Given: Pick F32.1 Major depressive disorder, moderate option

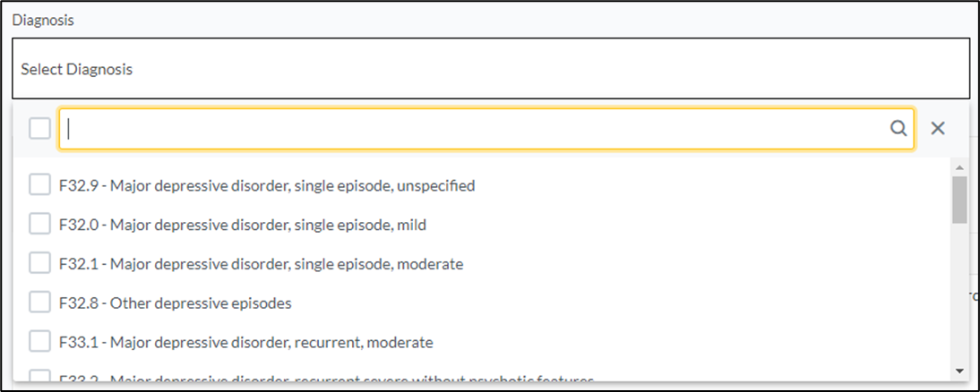Looking at the screenshot, I should [x=261, y=264].
